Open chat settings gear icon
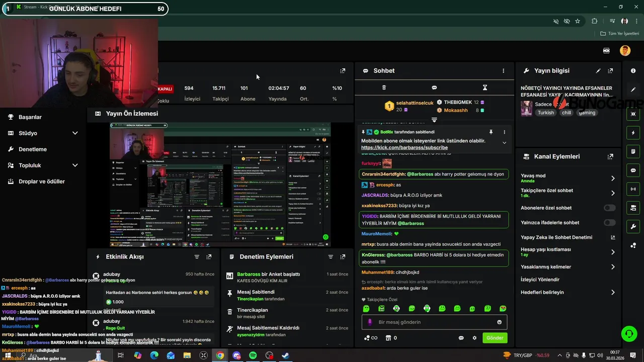Screen dimensions: 644x362 [x=474, y=338]
